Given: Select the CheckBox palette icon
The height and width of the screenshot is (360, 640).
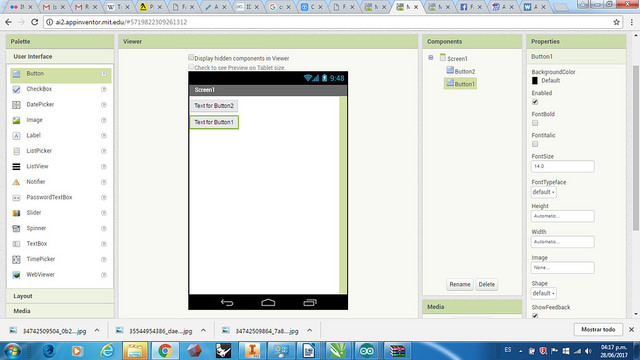Looking at the screenshot, I should coord(16,89).
